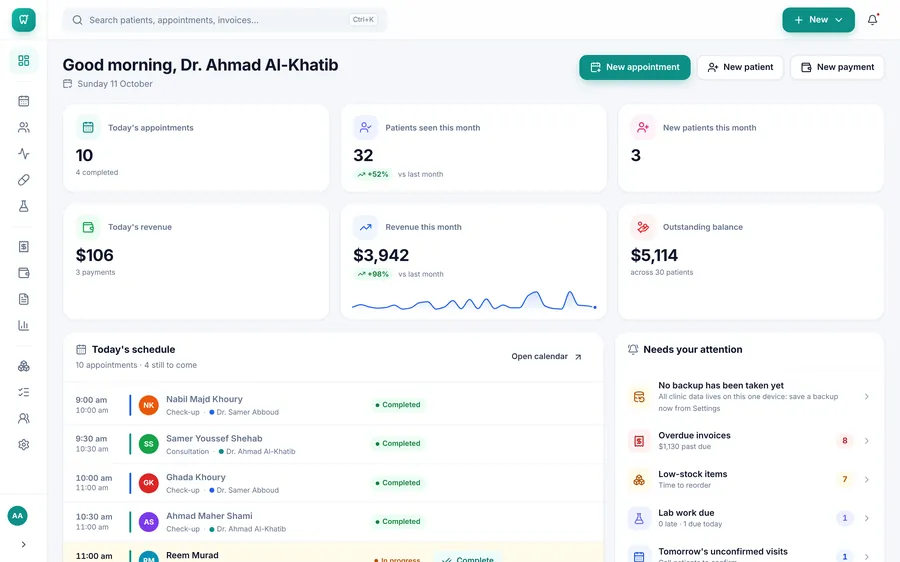
Task: Click the Low-stock items badge 7
Action: pyautogui.click(x=844, y=479)
